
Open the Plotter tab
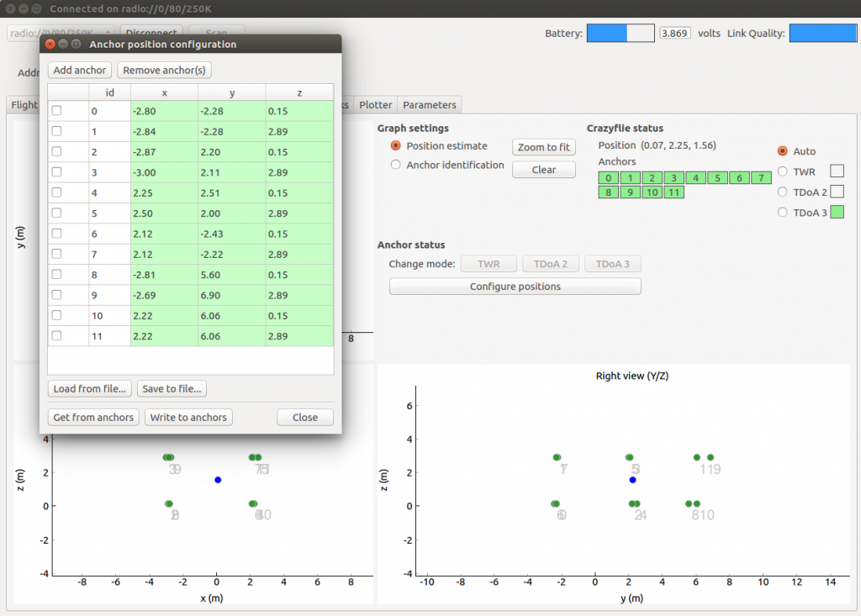[376, 105]
